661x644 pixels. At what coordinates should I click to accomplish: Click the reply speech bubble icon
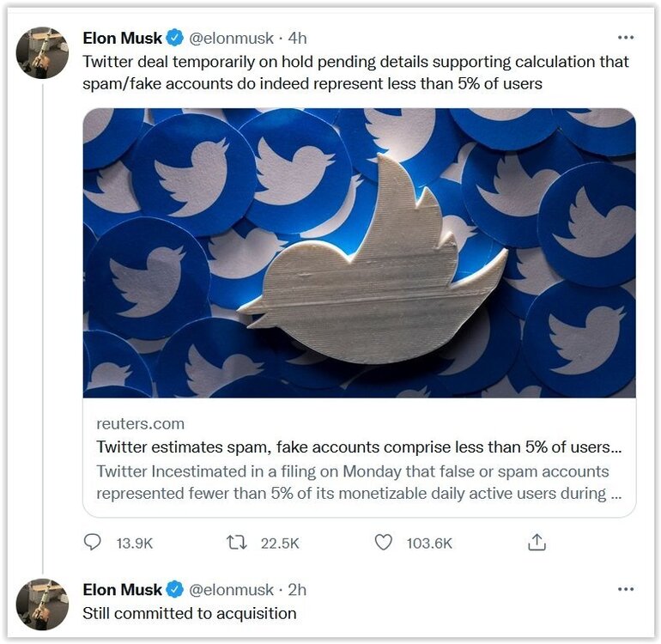tap(93, 542)
